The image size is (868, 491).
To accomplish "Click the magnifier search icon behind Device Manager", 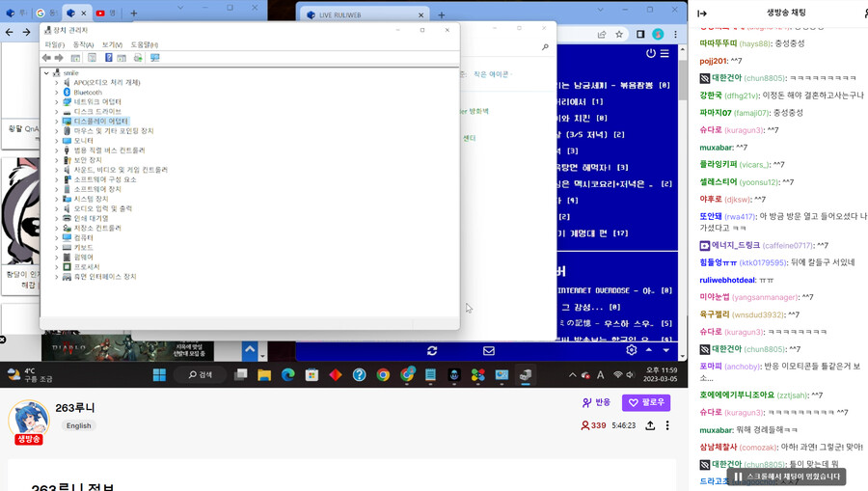I will [x=545, y=47].
